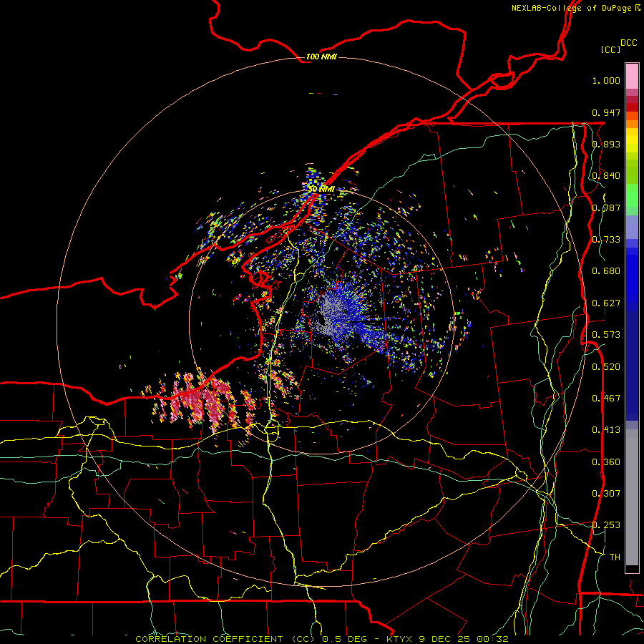This screenshot has width=644, height=644.
Task: Click the 9 DEC 25 00:32 timestamp
Action: click(463, 639)
